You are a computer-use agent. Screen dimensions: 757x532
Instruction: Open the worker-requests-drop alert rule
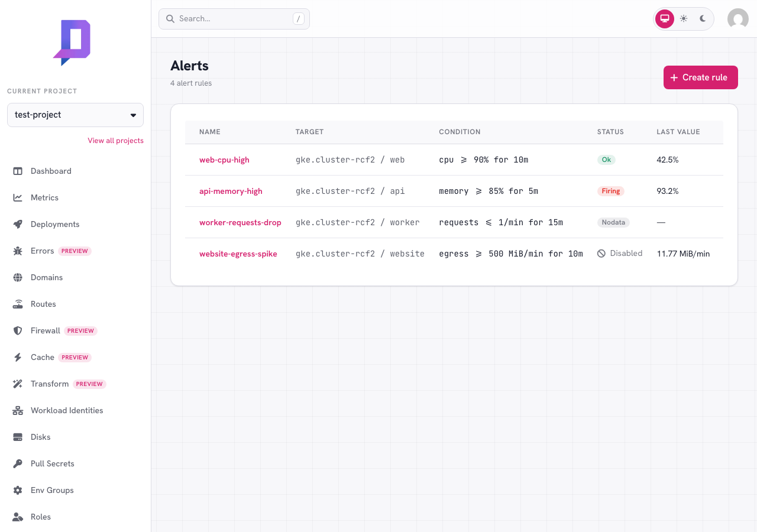click(x=240, y=222)
